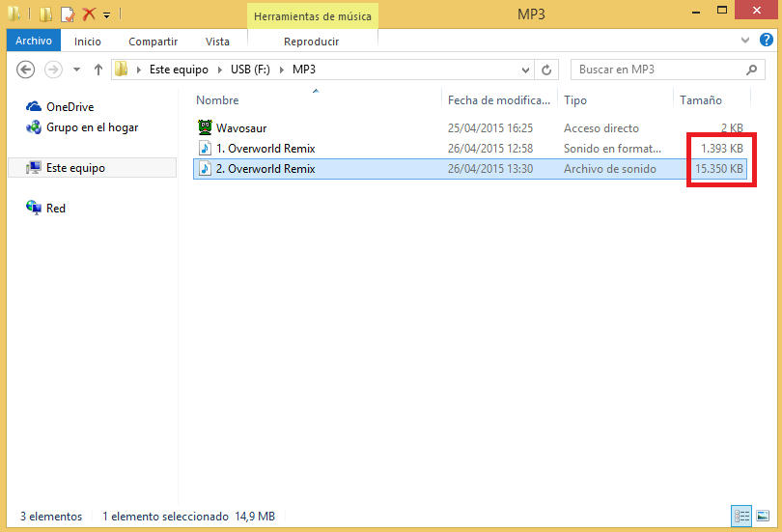Screen dimensions: 782x532
Task: Click the Buscar en MP3 search field
Action: click(x=656, y=70)
